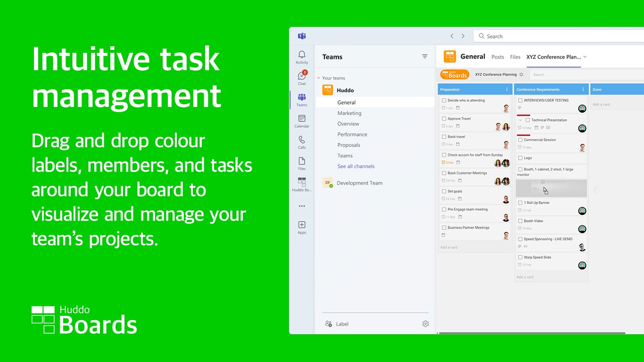Open the Proposals channel

pos(349,145)
